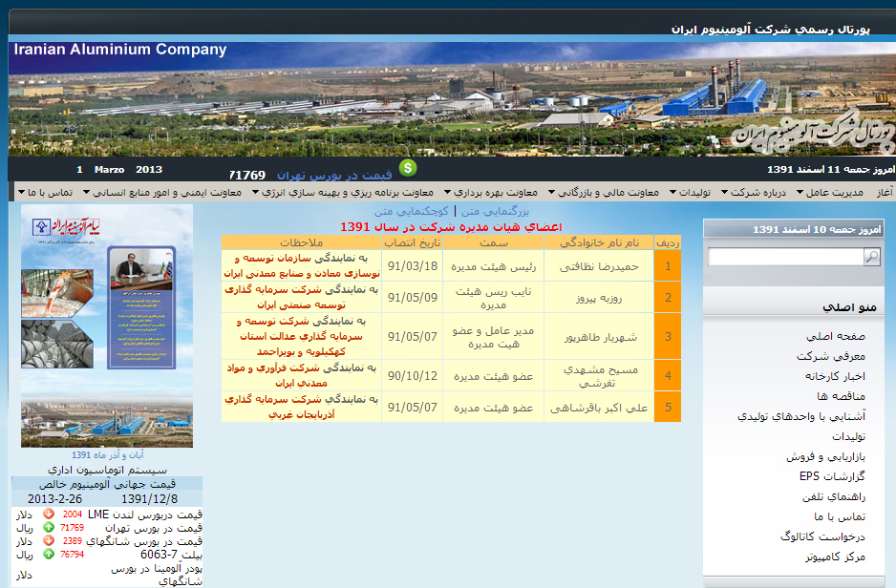The image size is (896, 588).
Task: Click red down arrow beside Shanghai price 2389
Action: pos(49,540)
